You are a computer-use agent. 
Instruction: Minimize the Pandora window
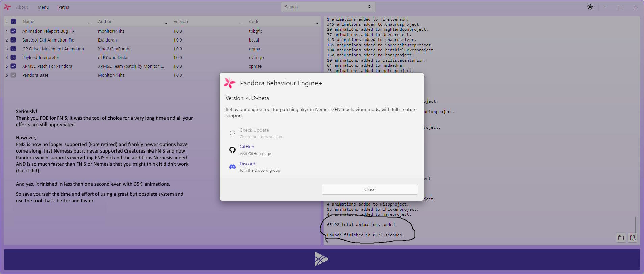click(605, 7)
